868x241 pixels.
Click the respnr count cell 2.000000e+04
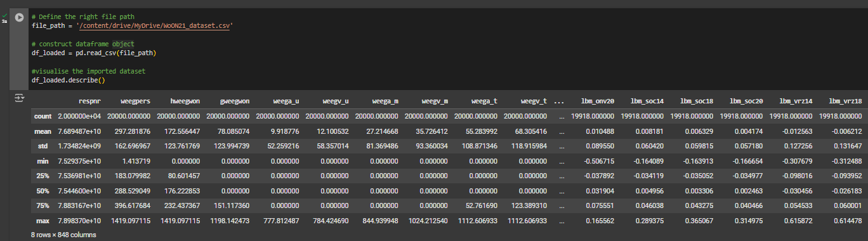(79, 116)
